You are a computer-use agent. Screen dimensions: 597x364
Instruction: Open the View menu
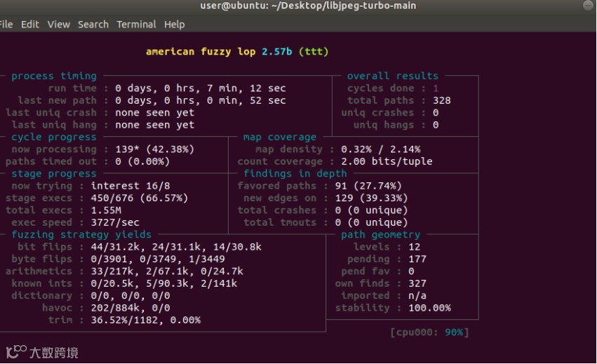tap(59, 25)
